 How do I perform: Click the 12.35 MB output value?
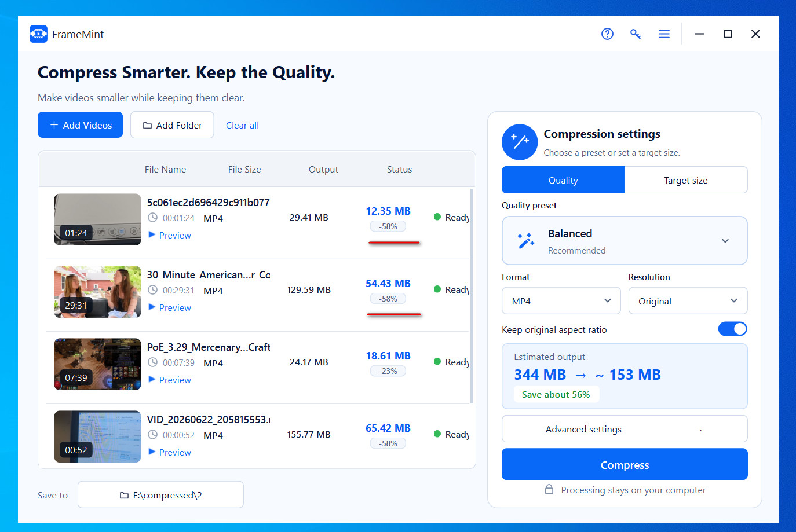click(x=388, y=211)
